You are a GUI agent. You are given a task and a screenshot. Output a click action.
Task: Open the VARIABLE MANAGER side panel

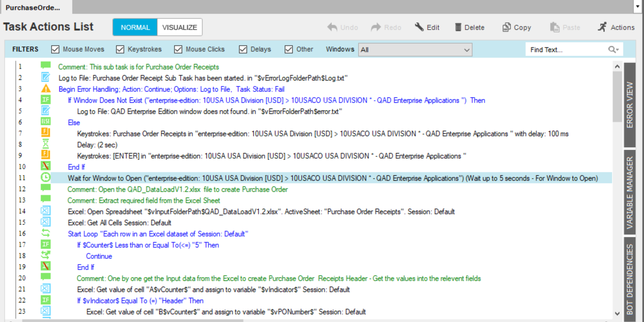[x=630, y=193]
